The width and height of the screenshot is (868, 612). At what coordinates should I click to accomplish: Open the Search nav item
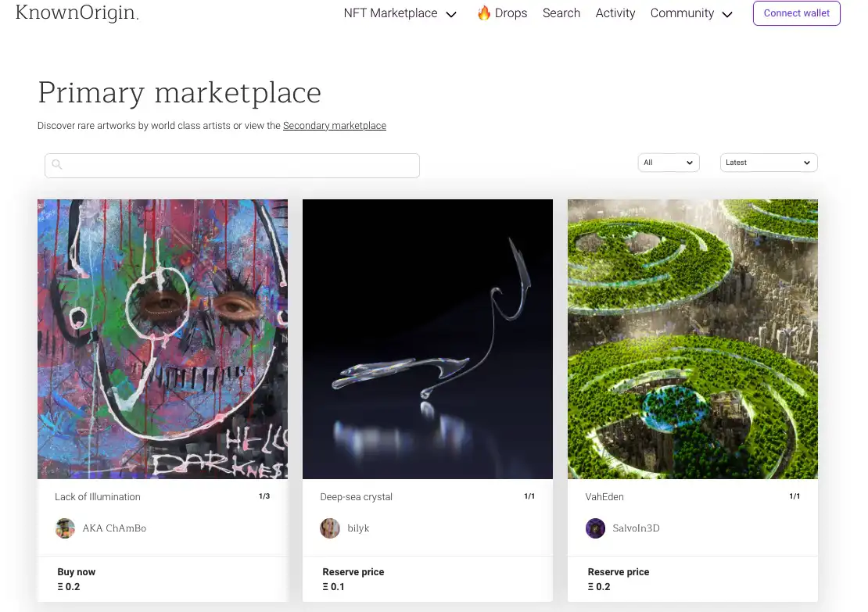coord(561,13)
